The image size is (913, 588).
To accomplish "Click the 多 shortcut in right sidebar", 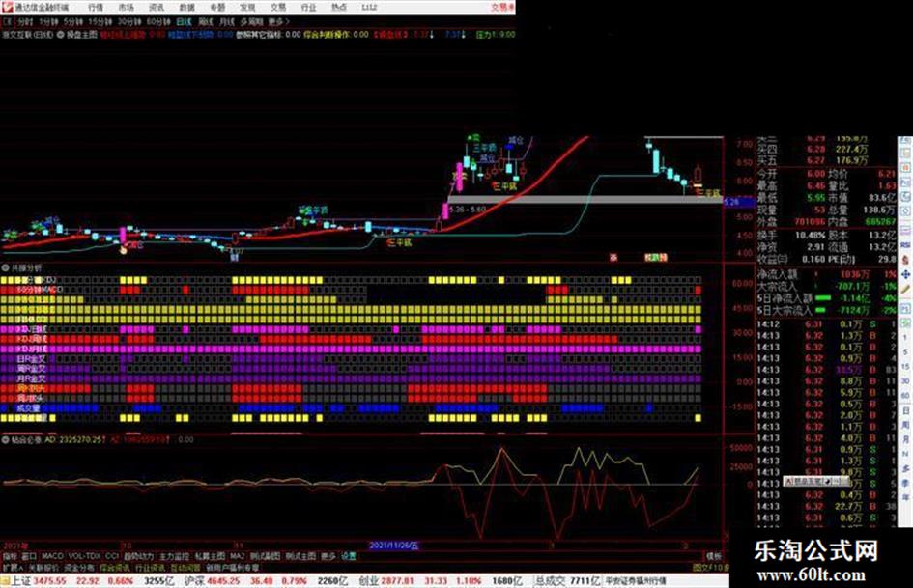I will [x=905, y=468].
